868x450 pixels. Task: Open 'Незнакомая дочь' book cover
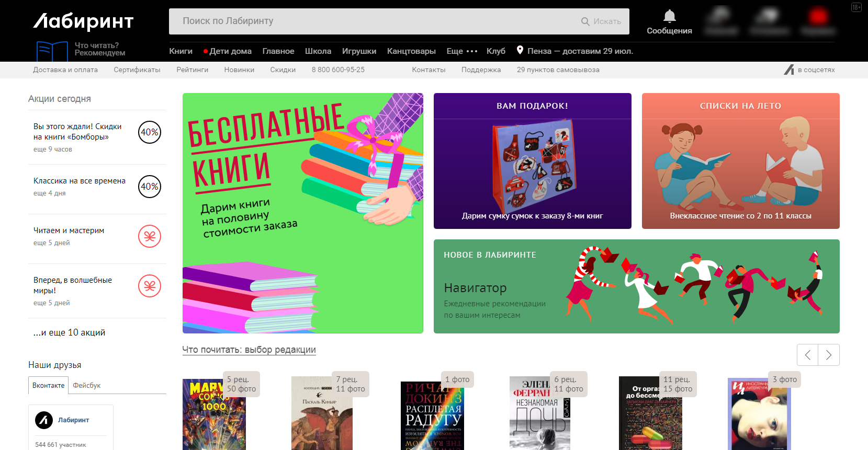click(x=540, y=413)
